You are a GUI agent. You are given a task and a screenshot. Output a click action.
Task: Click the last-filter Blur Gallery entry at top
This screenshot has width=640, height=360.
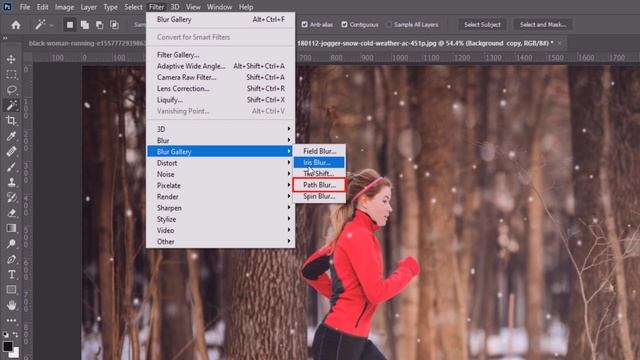pos(220,19)
